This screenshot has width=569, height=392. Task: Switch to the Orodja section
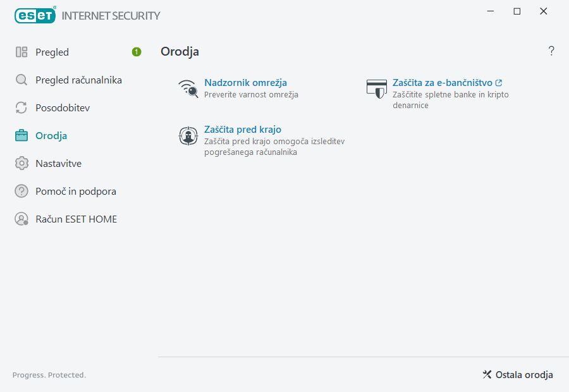(51, 135)
